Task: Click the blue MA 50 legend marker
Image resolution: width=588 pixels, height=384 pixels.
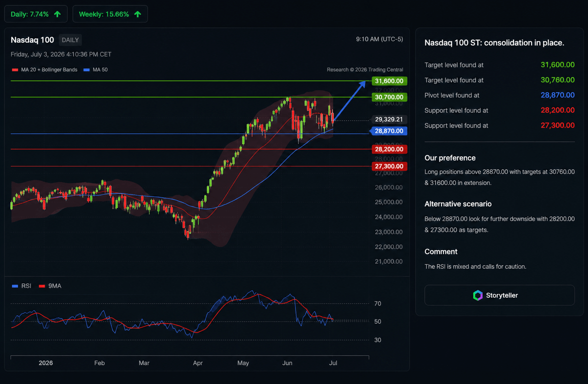Action: pos(87,70)
